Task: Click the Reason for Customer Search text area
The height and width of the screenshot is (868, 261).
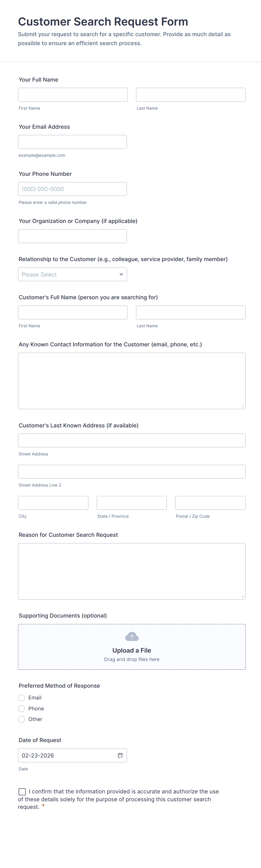Action: click(x=132, y=571)
